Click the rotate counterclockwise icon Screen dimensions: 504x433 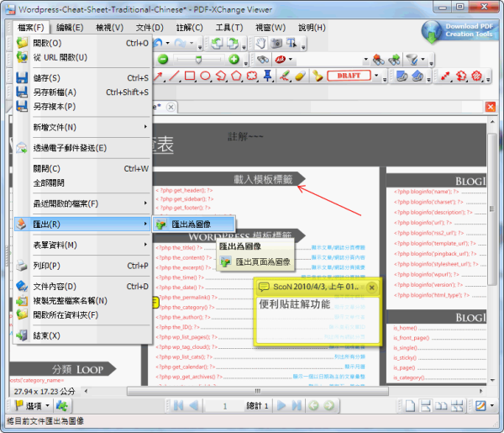tap(218, 43)
